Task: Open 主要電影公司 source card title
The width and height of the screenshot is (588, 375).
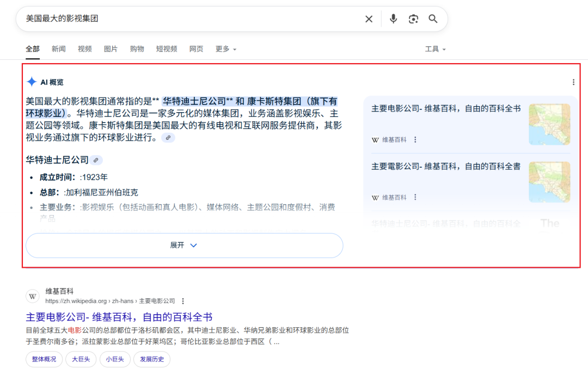Action: 446,167
